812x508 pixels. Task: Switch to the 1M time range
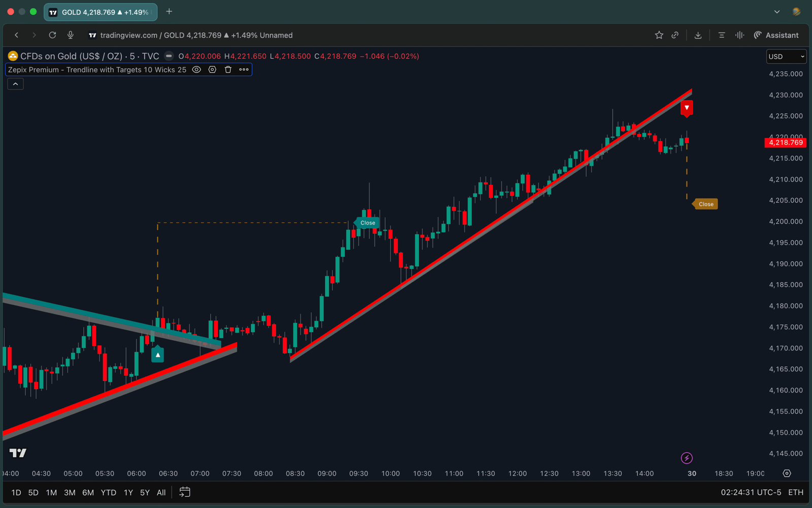click(51, 492)
